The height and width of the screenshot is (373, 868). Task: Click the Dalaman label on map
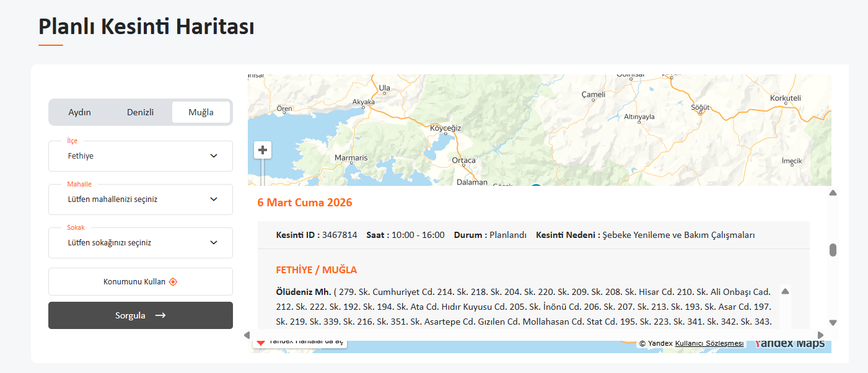coord(472,182)
